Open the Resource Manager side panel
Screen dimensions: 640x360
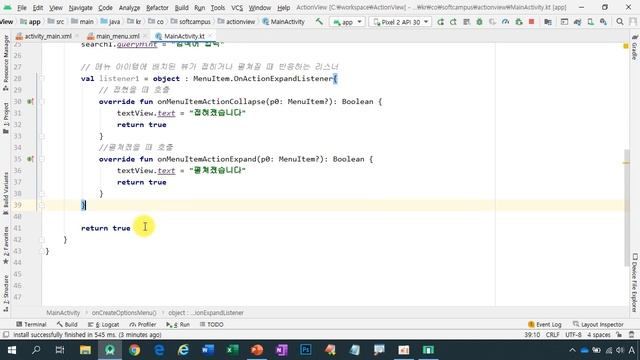pyautogui.click(x=6, y=63)
